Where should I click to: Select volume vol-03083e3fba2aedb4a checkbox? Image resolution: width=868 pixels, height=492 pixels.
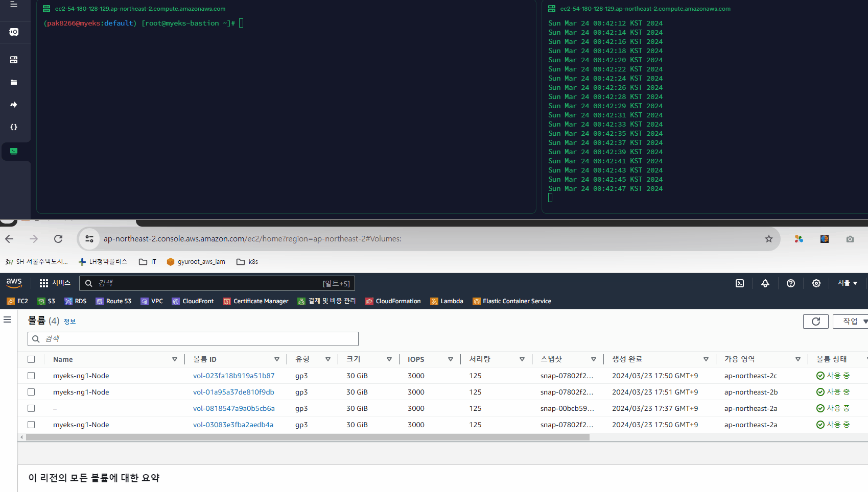pos(31,425)
